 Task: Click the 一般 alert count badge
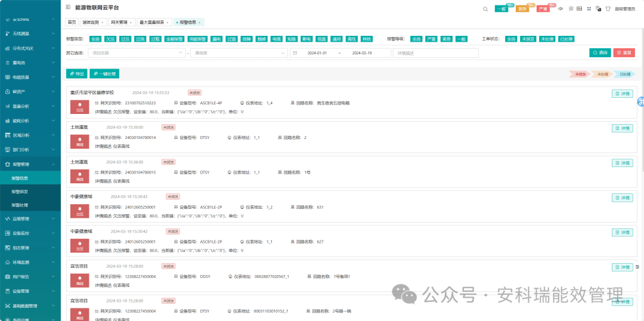tap(501, 8)
